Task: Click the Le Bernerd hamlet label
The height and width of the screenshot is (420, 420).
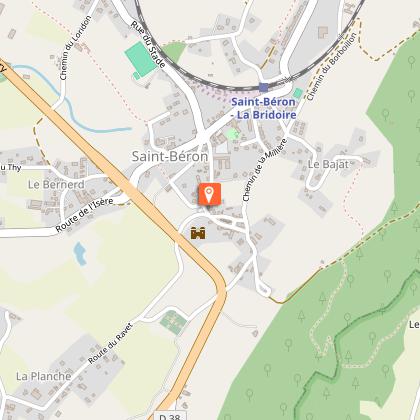Action: pyautogui.click(x=56, y=184)
